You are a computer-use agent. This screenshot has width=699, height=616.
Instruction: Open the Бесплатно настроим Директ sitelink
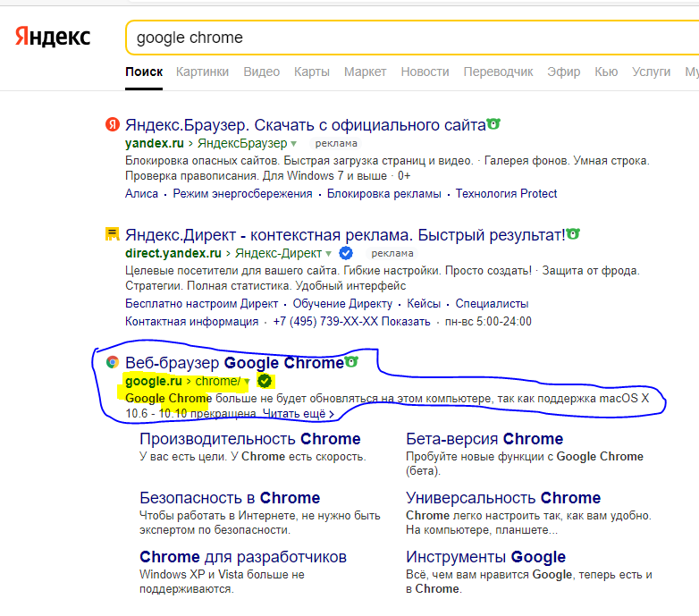click(201, 304)
